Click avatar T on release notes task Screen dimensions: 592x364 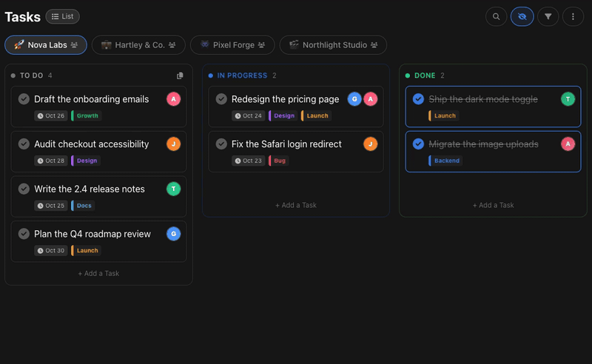pos(174,189)
